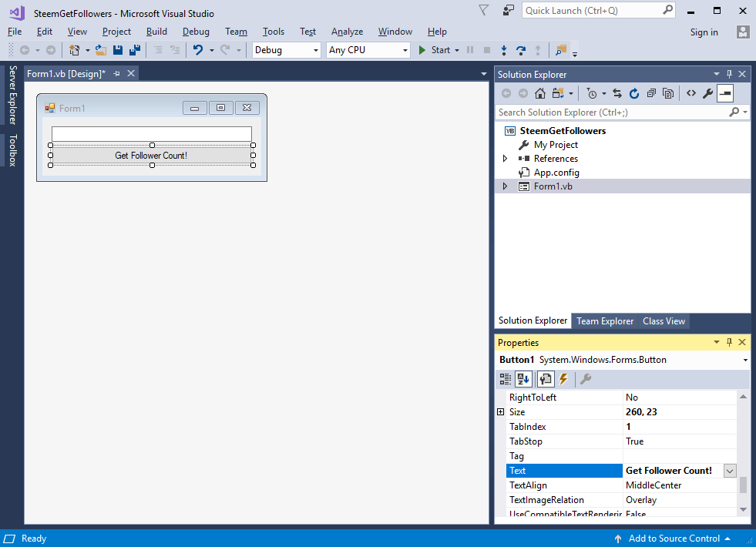Click the Solution Explorer search magnifier icon
This screenshot has height=547, width=756.
pos(734,112)
